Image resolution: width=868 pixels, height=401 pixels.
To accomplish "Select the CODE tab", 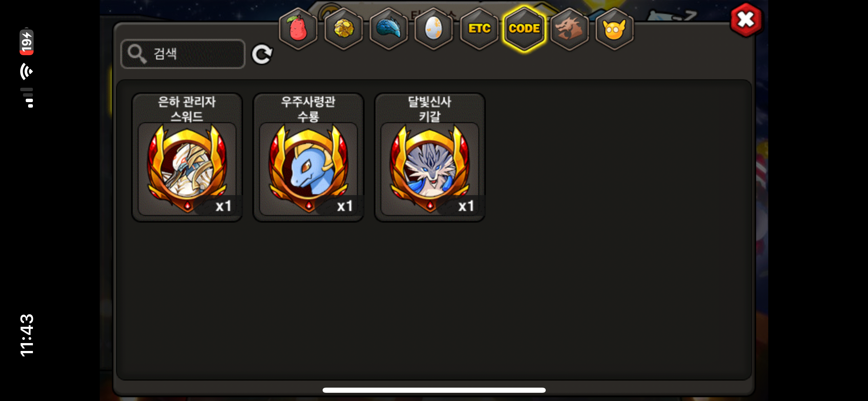I will (x=524, y=28).
